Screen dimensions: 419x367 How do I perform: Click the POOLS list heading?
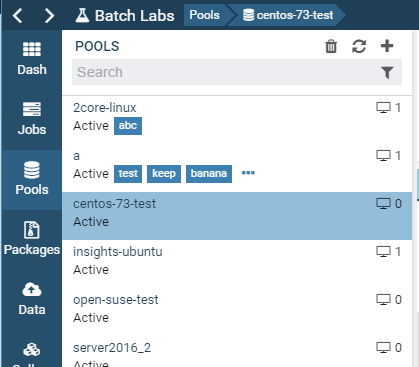(97, 46)
